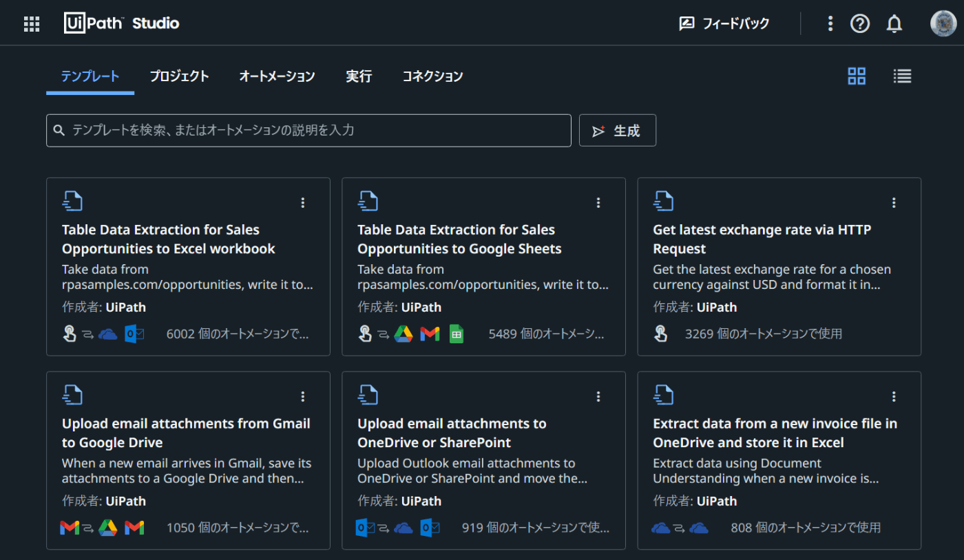964x560 pixels.
Task: Open Table Data Extraction to Excel workbook title
Action: pos(169,239)
